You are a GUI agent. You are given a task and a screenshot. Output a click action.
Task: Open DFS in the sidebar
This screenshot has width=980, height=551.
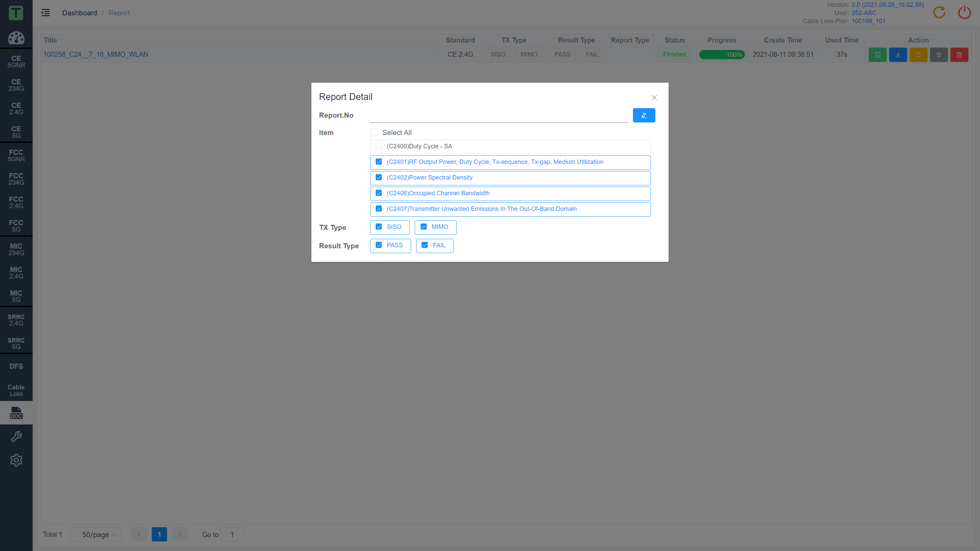pyautogui.click(x=16, y=366)
